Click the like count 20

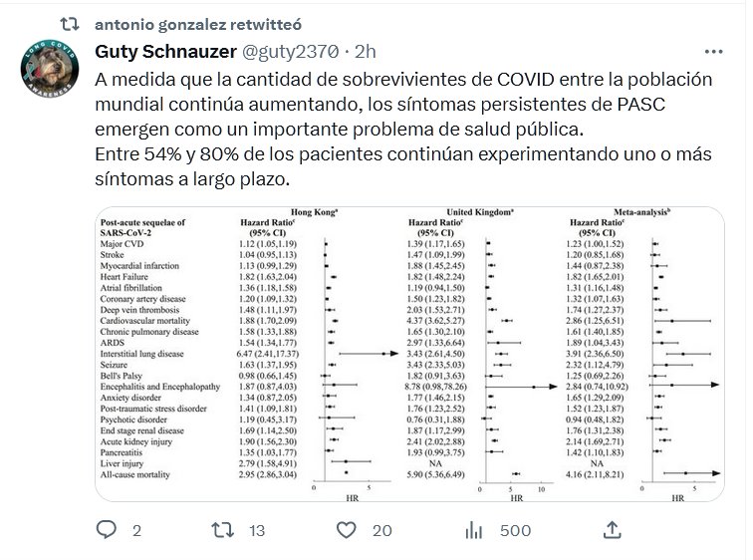(x=382, y=531)
